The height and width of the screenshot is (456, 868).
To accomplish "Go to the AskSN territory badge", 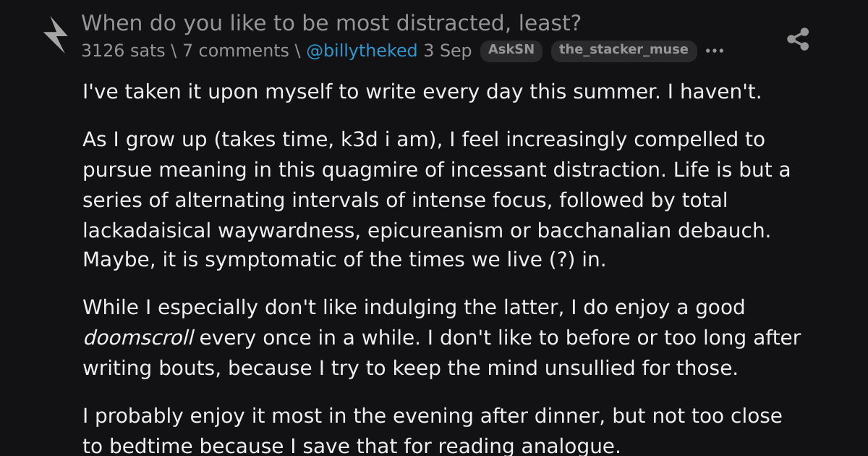I will [511, 51].
